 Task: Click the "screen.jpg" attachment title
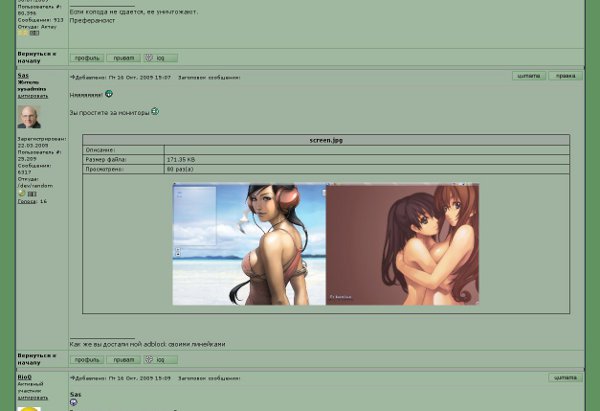326,140
